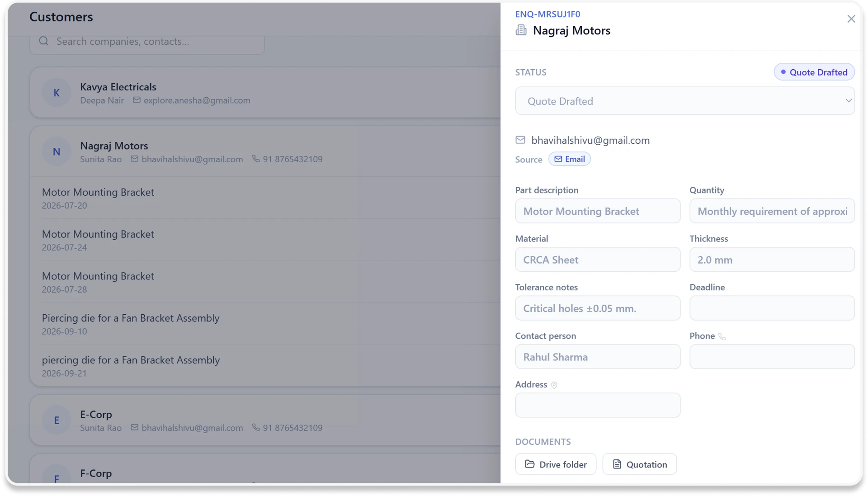Click the phone icon in E-Corp row

tap(256, 427)
